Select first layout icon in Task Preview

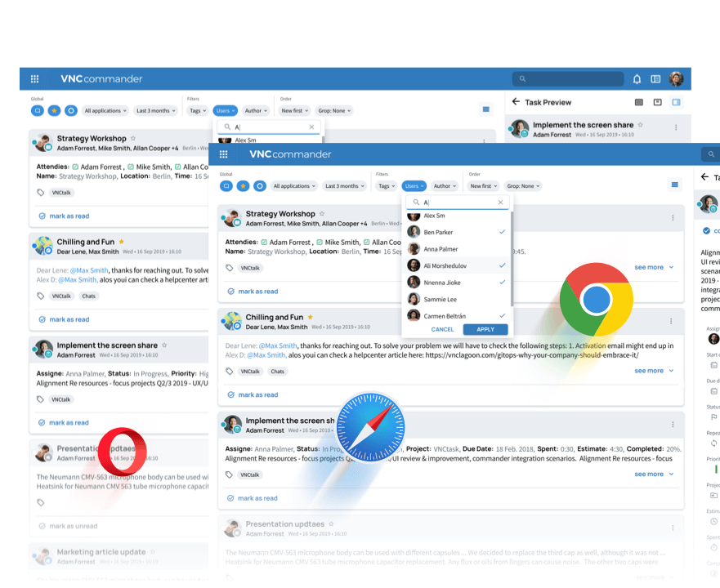click(639, 102)
